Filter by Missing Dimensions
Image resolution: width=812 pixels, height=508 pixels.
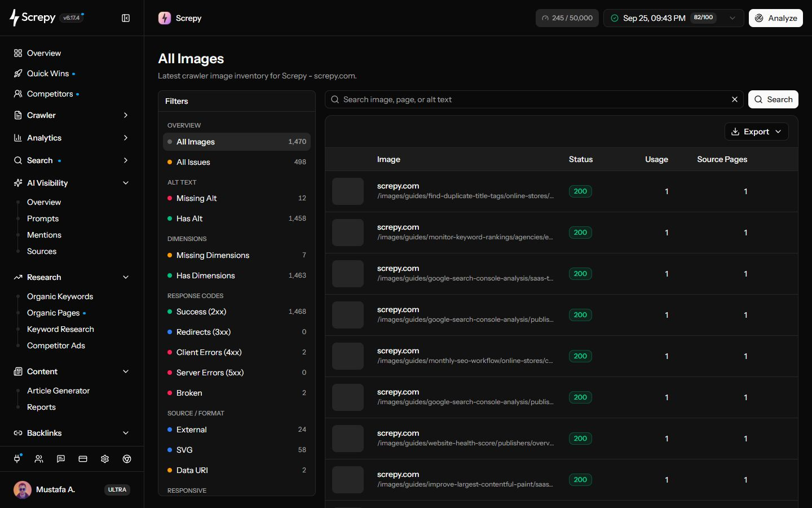[237, 255]
